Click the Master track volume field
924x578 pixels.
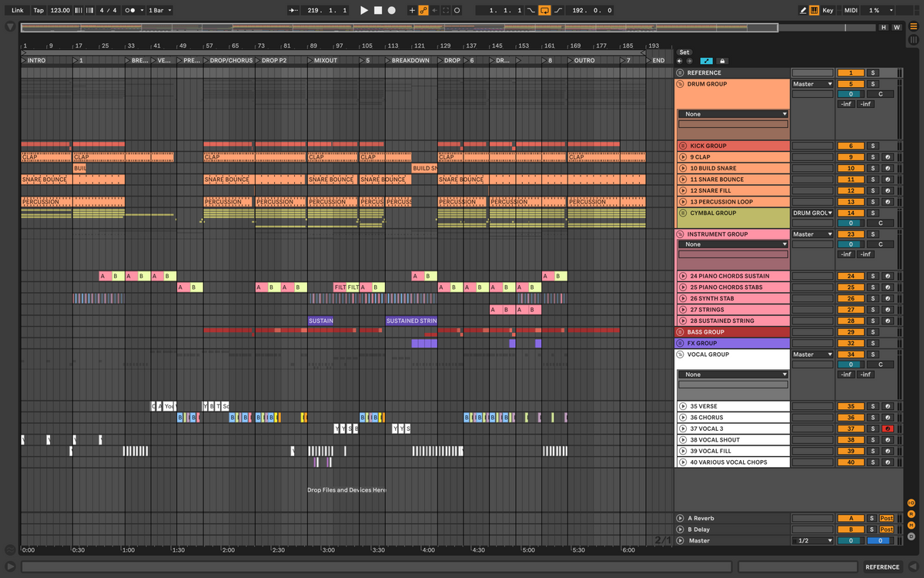click(x=851, y=541)
